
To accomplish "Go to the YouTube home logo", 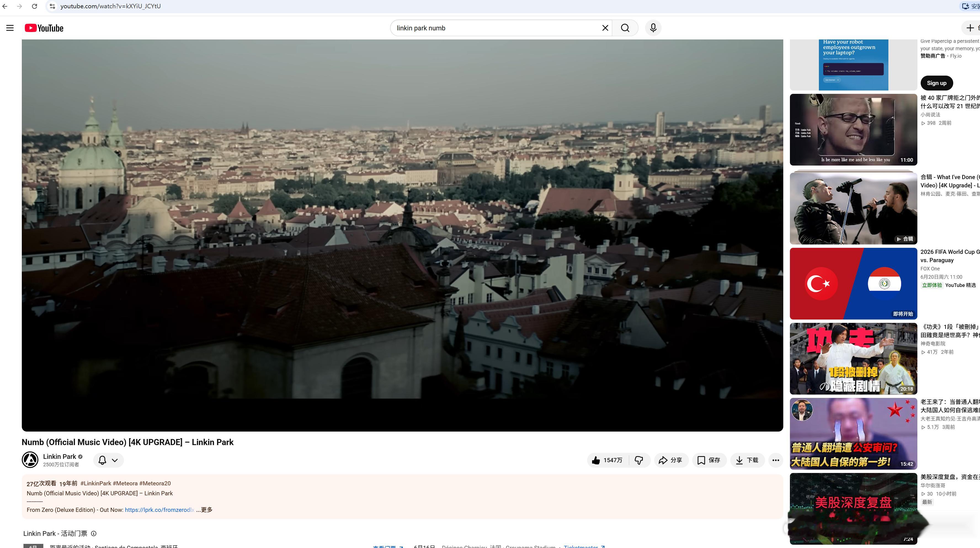I will (44, 28).
